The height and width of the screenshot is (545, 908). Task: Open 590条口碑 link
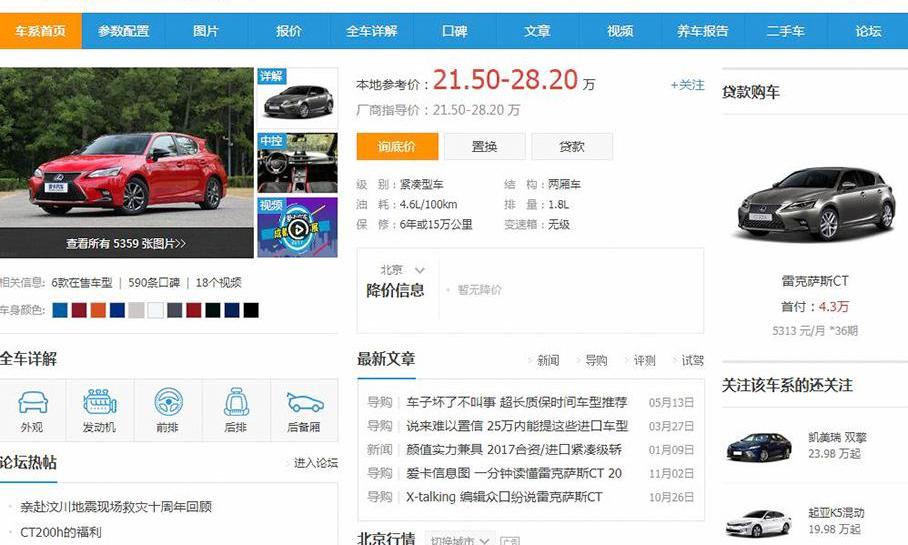(x=154, y=283)
